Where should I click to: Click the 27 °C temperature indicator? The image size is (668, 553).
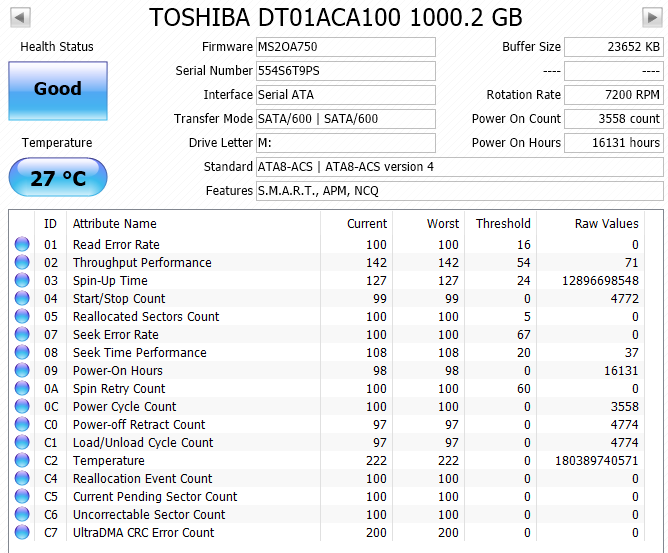[x=58, y=177]
